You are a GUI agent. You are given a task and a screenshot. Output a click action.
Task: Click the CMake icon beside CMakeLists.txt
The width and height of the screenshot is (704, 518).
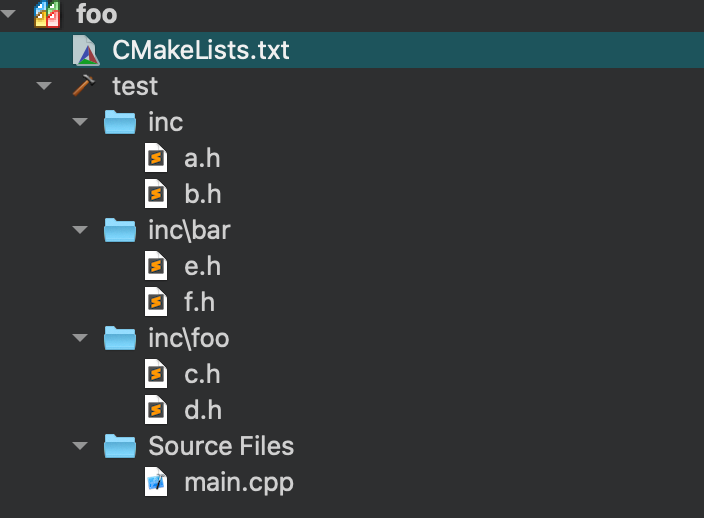pyautogui.click(x=87, y=50)
